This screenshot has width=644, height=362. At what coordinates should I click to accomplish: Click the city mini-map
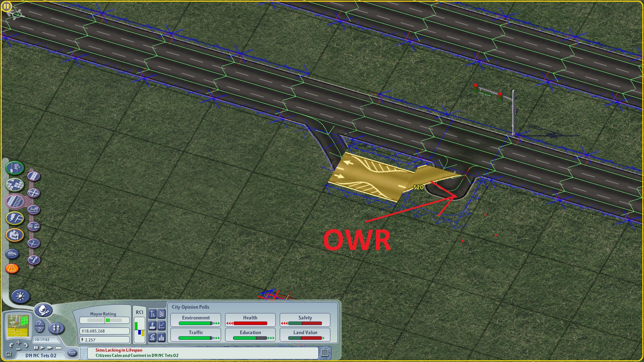[18, 325]
